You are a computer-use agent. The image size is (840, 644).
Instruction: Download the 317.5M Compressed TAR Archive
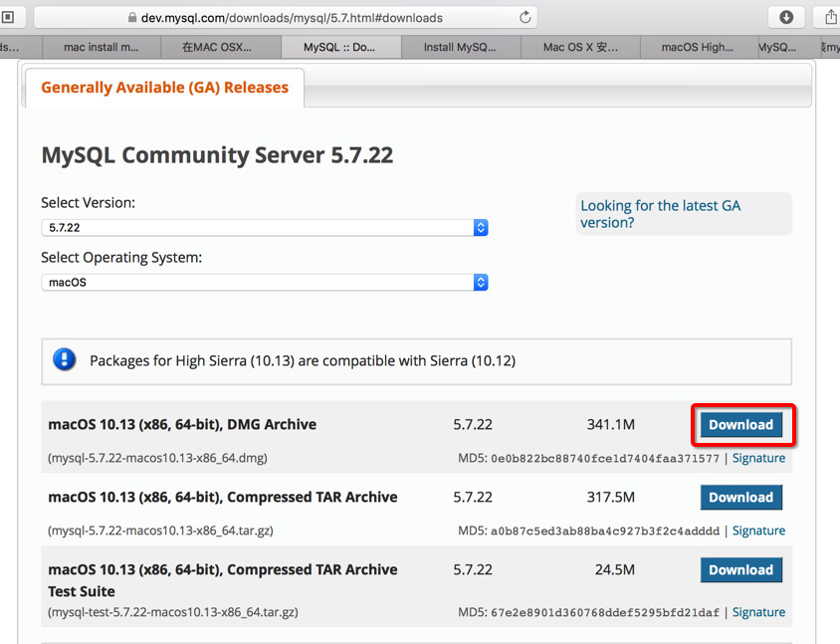(740, 498)
